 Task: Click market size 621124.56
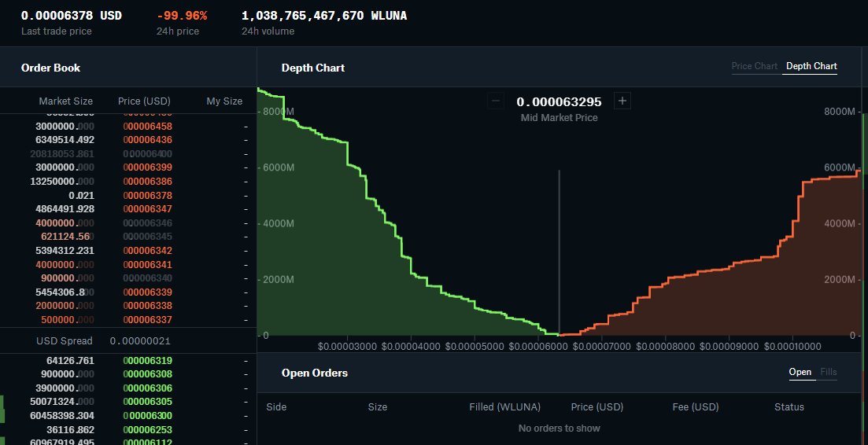pyautogui.click(x=68, y=237)
